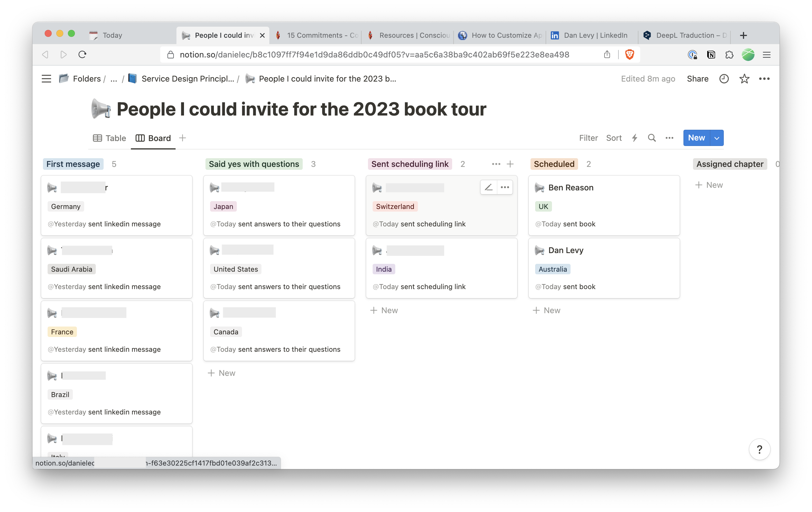This screenshot has width=812, height=512.
Task: Open the Filter option
Action: [588, 138]
